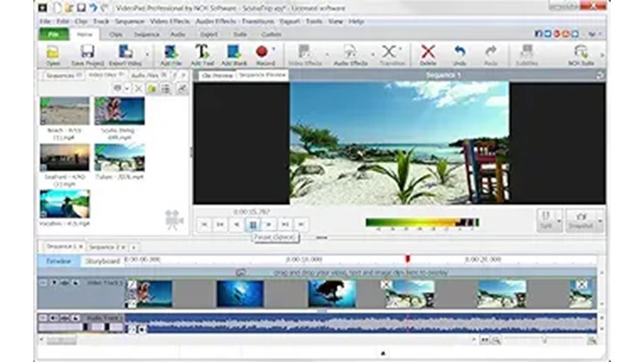
Task: Select the Tulum beach video thumbnail in bin
Action: [119, 158]
